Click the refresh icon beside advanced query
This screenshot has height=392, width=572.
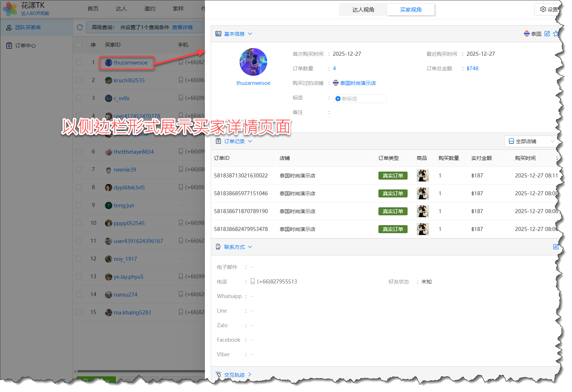pyautogui.click(x=80, y=27)
